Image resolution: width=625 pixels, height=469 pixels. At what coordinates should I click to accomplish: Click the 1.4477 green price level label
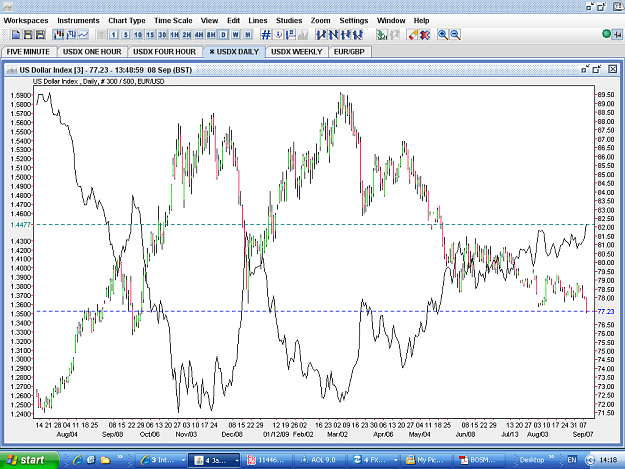click(x=20, y=225)
